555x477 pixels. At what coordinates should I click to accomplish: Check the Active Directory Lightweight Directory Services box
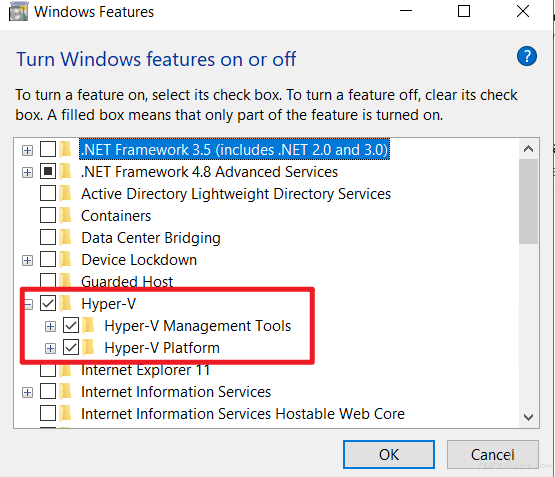pos(48,194)
